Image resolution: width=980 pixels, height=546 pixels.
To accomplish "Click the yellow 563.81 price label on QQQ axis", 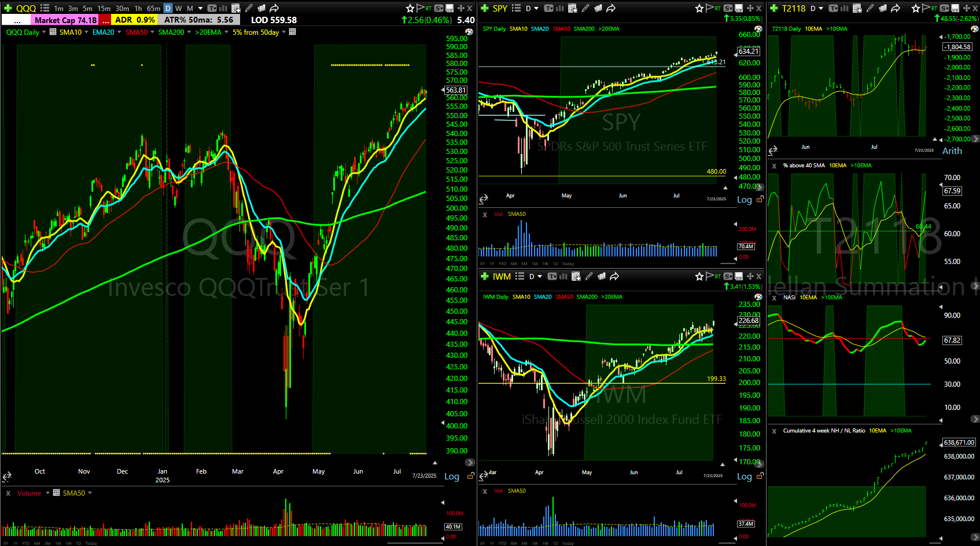I will coord(456,90).
